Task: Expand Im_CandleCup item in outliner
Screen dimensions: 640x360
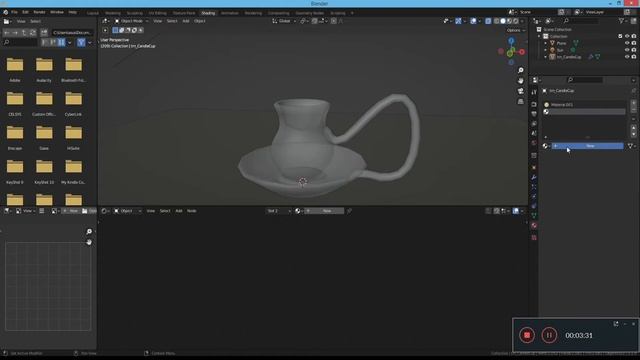Action: click(x=546, y=57)
